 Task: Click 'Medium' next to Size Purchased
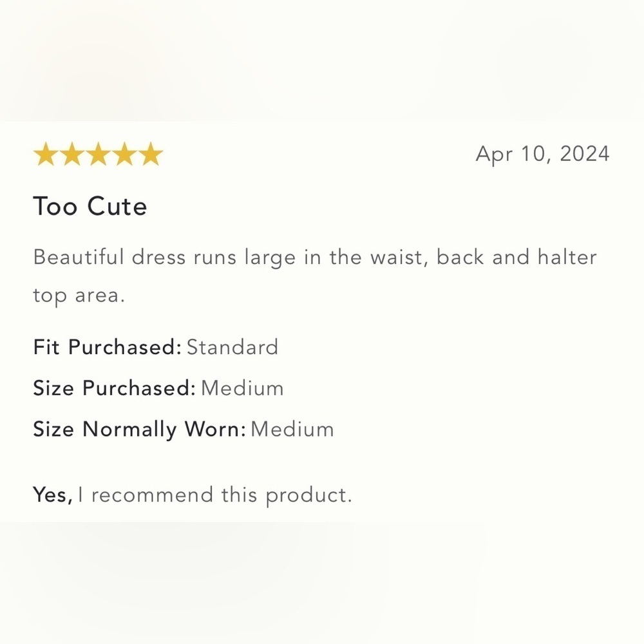coord(242,388)
